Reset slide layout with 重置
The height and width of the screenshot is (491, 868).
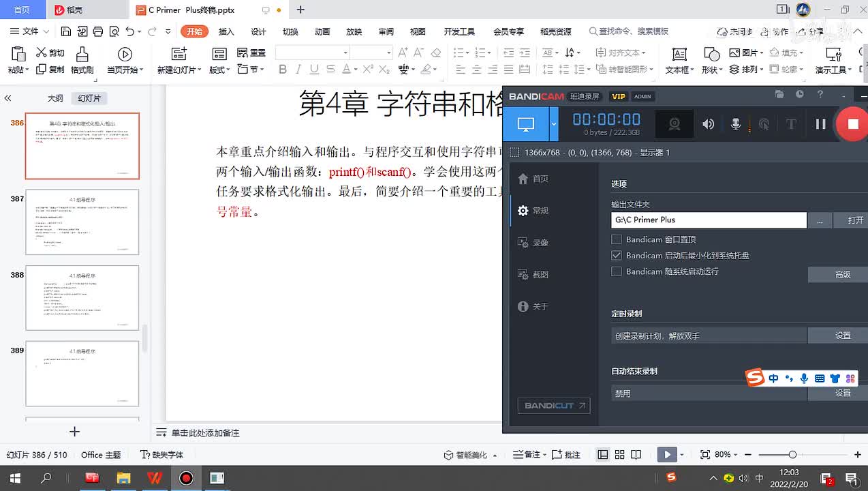tap(251, 53)
